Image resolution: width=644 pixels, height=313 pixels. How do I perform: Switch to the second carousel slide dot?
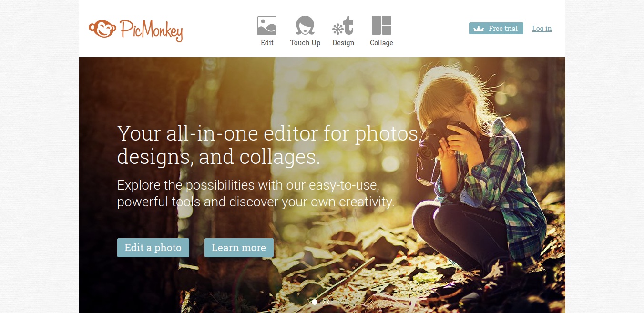point(322,302)
